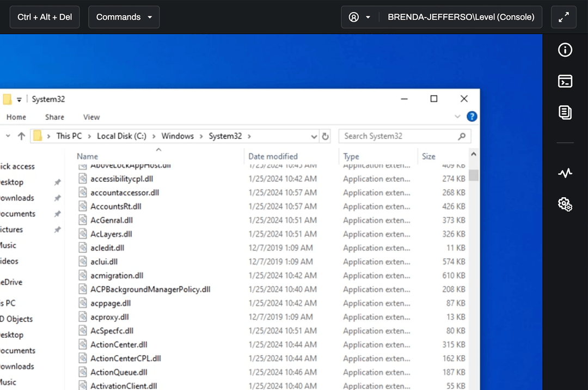Switch to the Share tab

[54, 117]
